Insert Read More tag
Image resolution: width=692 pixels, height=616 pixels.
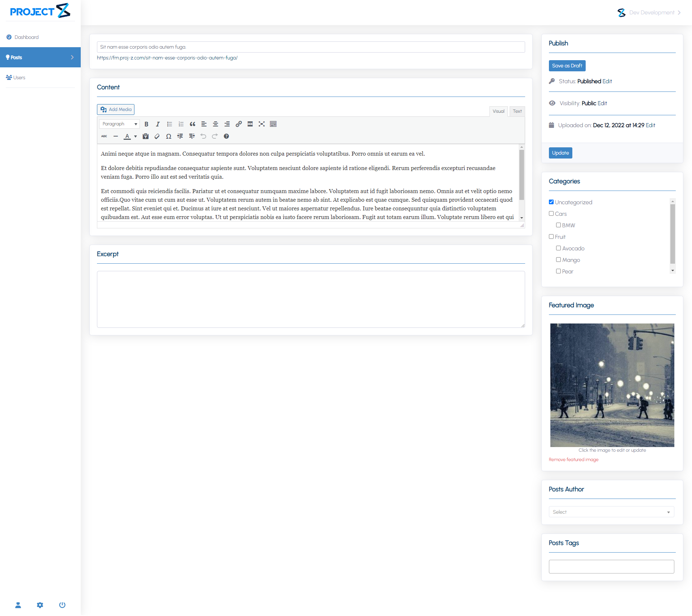pos(250,124)
